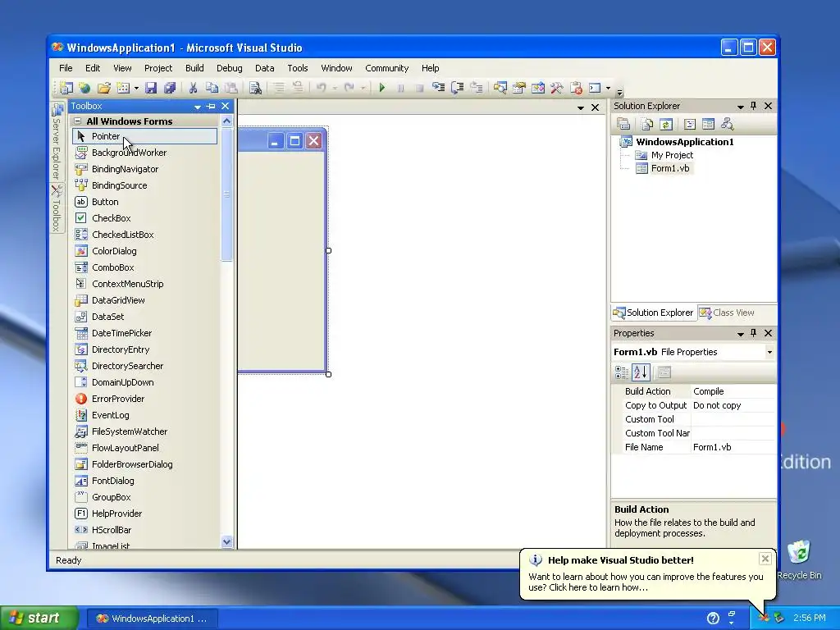840x630 pixels.
Task: Open Solution Explorer from the main toolbar icon
Action: coord(500,87)
